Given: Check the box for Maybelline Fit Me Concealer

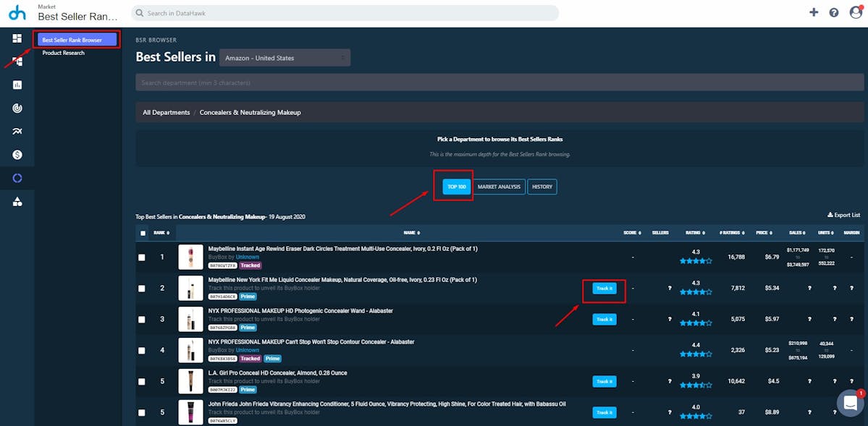Looking at the screenshot, I should click(x=142, y=289).
